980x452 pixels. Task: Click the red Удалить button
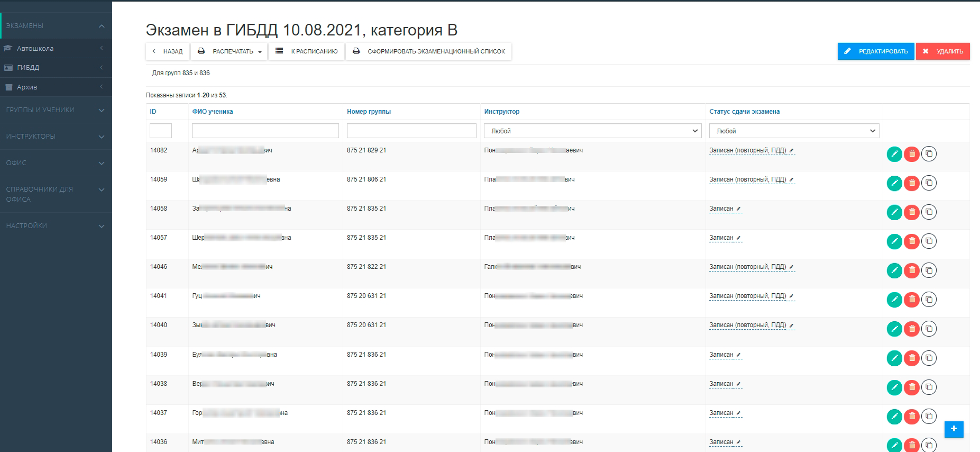point(943,51)
